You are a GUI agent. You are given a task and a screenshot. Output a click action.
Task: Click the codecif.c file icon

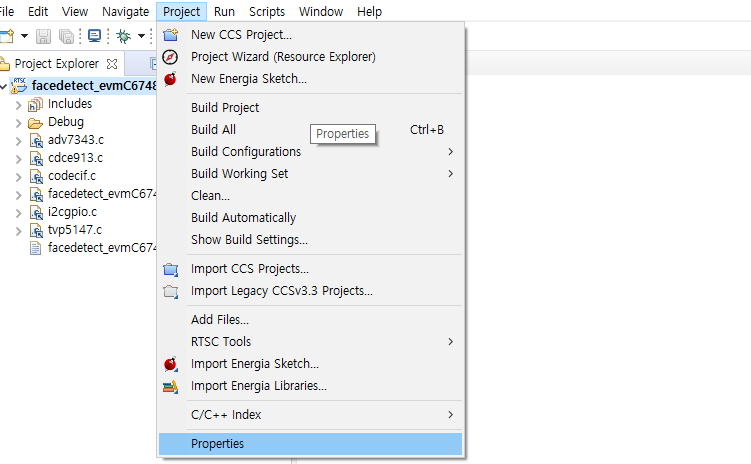pos(36,176)
